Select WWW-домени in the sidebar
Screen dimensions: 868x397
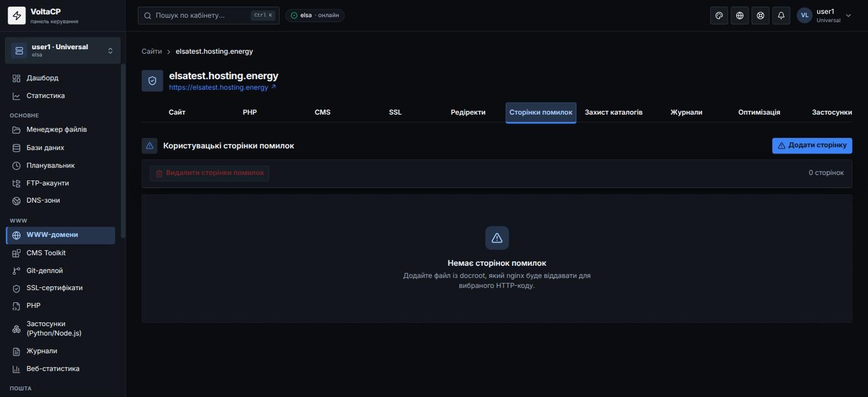[x=61, y=235]
